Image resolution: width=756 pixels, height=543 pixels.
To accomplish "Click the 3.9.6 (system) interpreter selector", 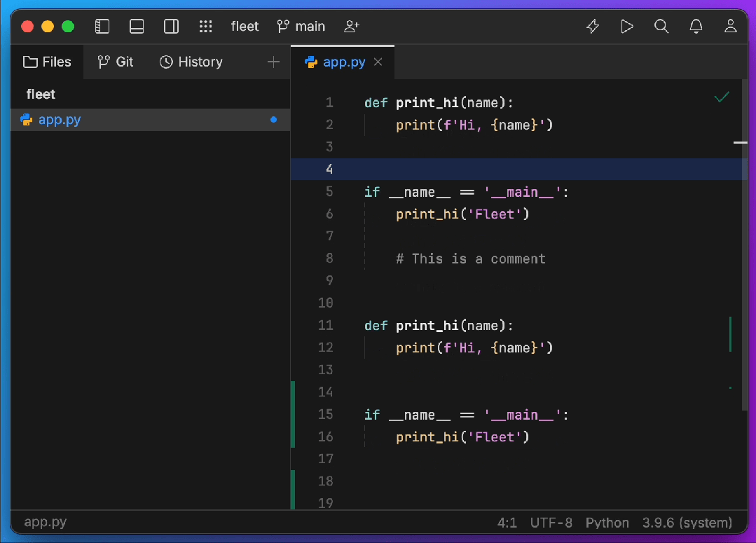I will [687, 523].
